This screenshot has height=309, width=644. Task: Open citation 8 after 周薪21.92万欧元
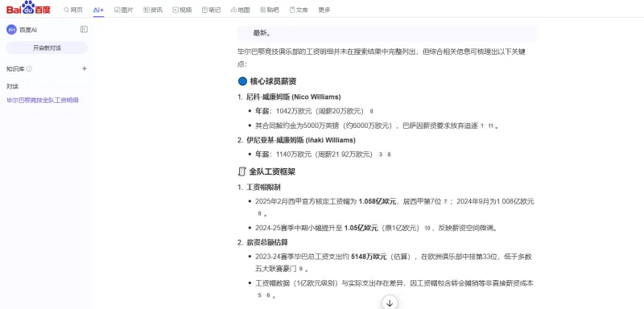(x=389, y=154)
